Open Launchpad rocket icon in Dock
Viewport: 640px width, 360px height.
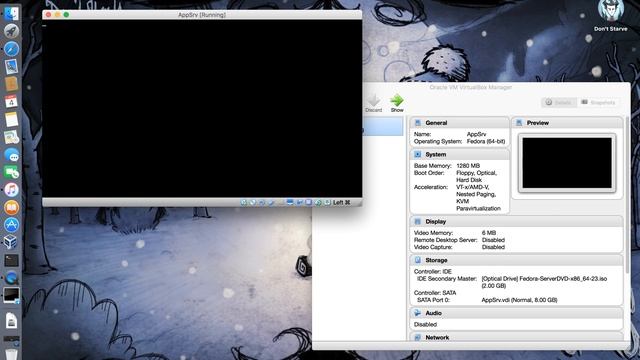pos(11,31)
